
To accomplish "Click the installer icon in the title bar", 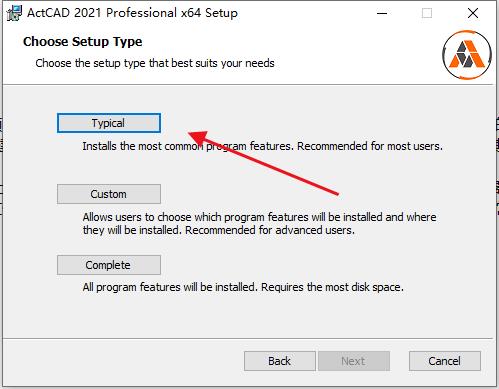I will coord(14,13).
